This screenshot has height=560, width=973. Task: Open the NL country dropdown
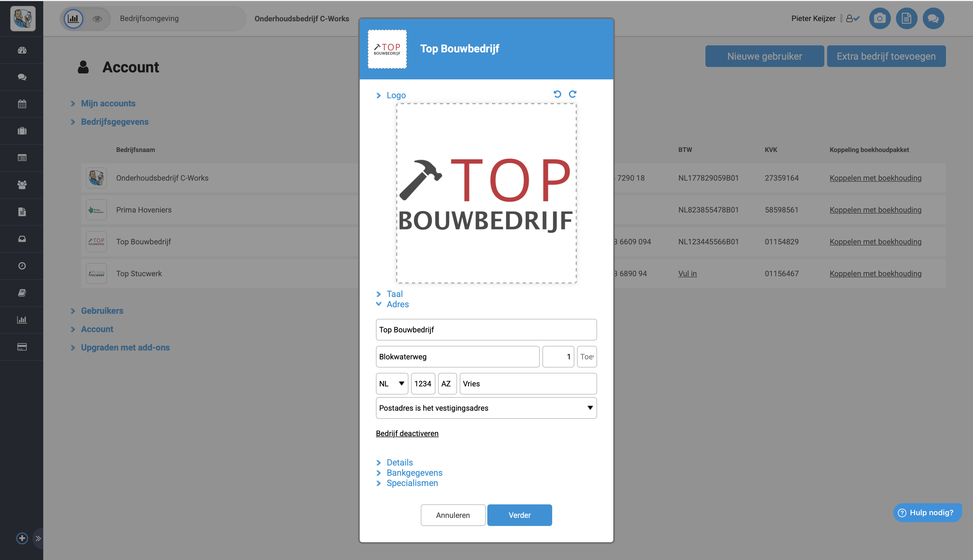tap(392, 383)
